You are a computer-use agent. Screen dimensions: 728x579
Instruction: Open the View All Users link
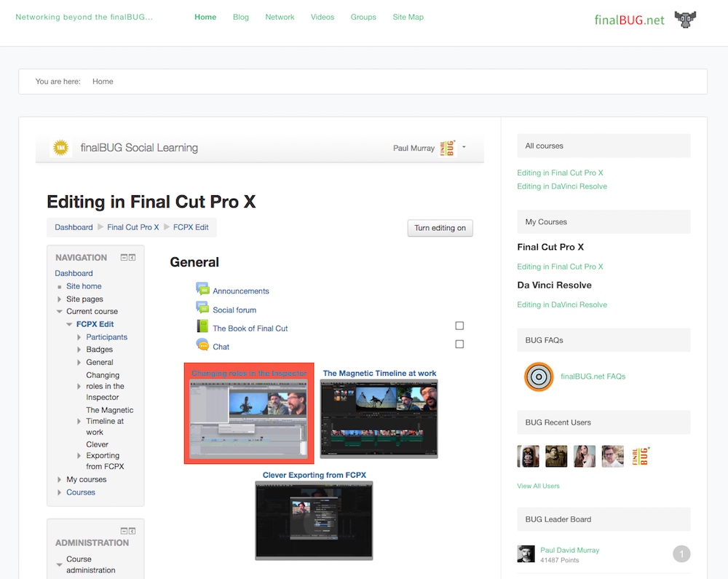coord(538,486)
